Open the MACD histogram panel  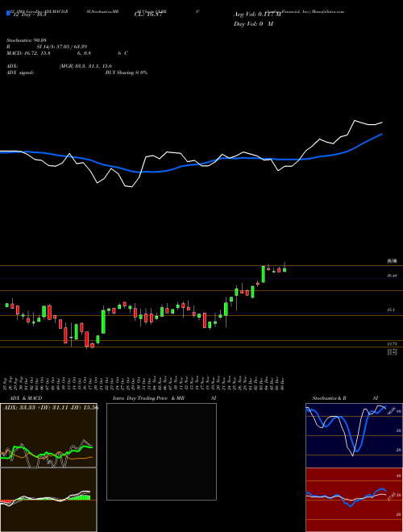pyautogui.click(x=48, y=500)
